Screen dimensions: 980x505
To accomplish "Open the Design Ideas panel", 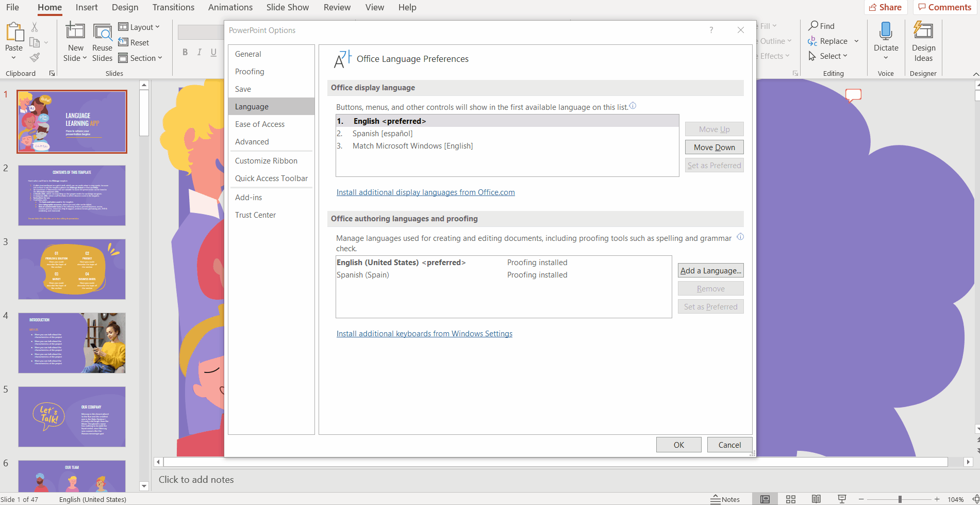I will (x=923, y=41).
